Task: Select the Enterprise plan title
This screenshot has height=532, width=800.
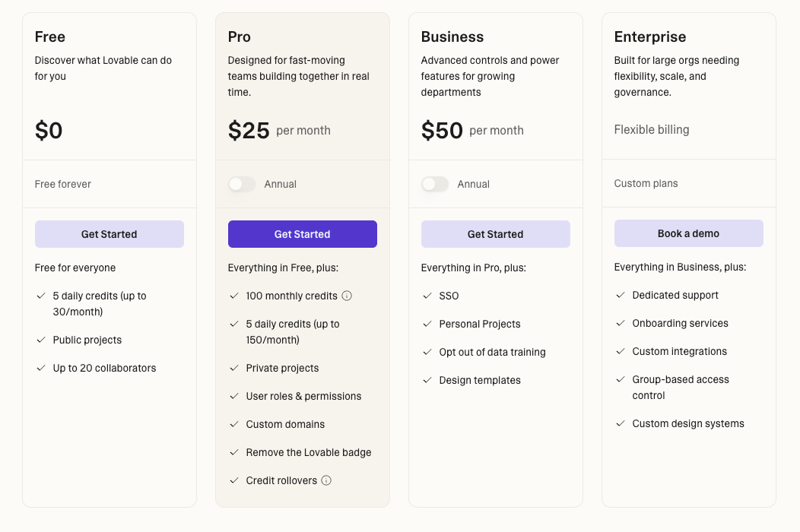Action: click(x=650, y=36)
